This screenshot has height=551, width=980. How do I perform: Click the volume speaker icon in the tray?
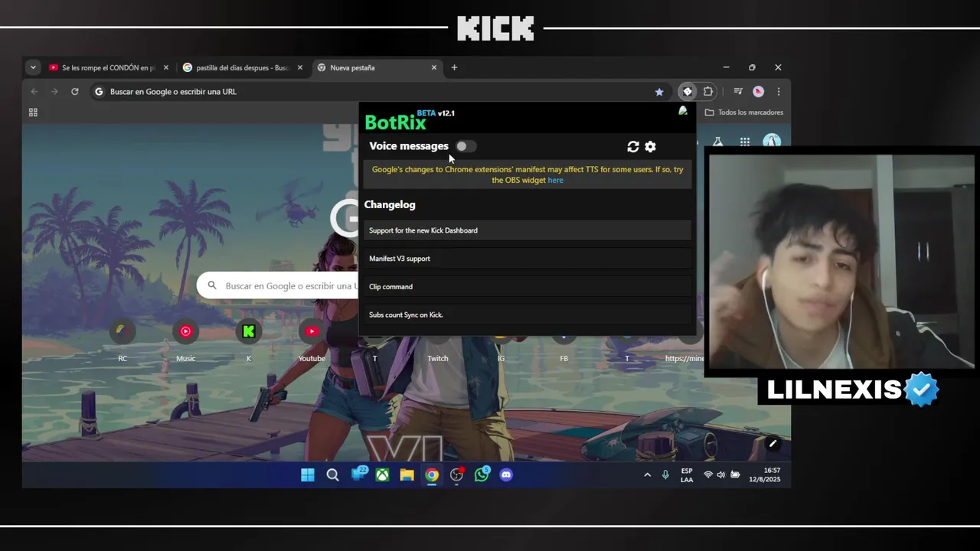pos(721,475)
